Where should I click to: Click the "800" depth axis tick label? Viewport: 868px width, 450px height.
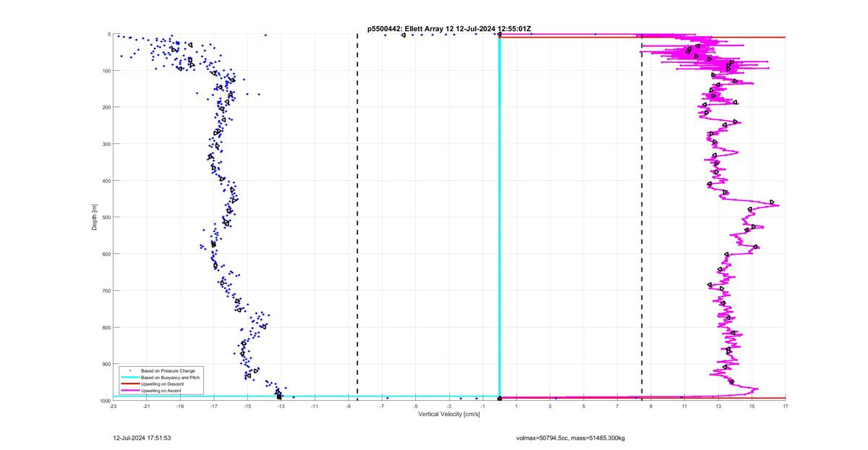tap(106, 327)
